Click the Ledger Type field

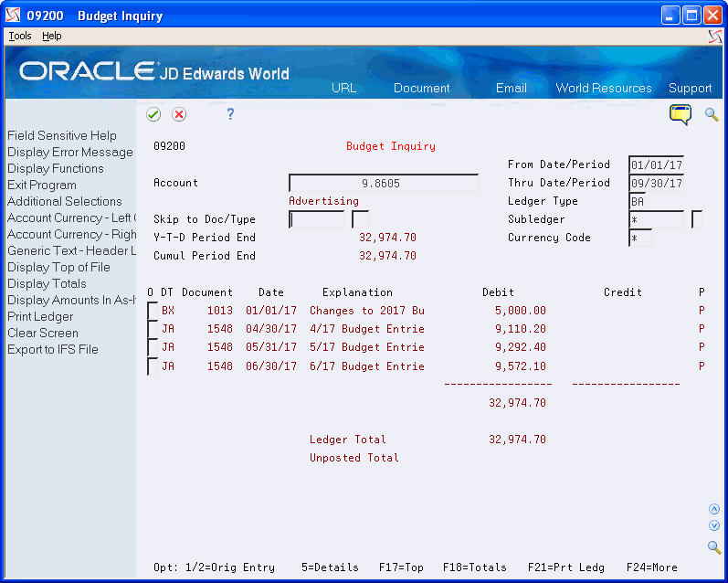pos(637,201)
